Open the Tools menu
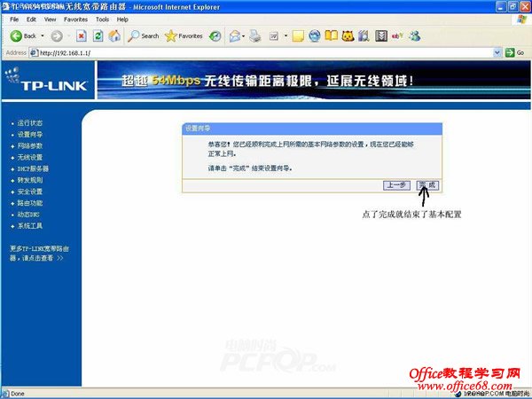This screenshot has width=532, height=399. coord(102,20)
